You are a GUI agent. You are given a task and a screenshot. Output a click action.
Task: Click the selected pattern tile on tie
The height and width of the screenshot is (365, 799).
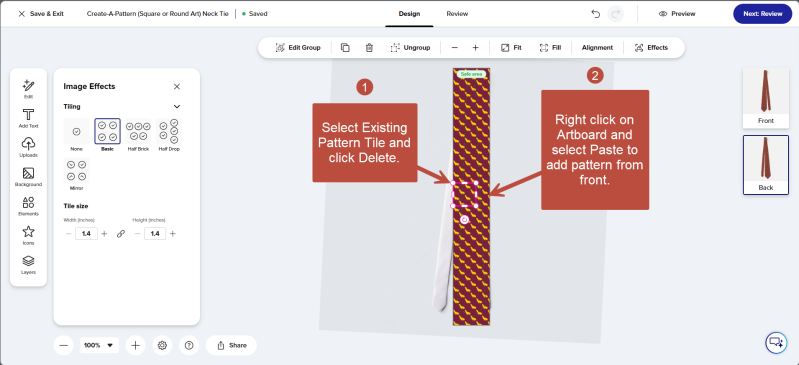(464, 194)
